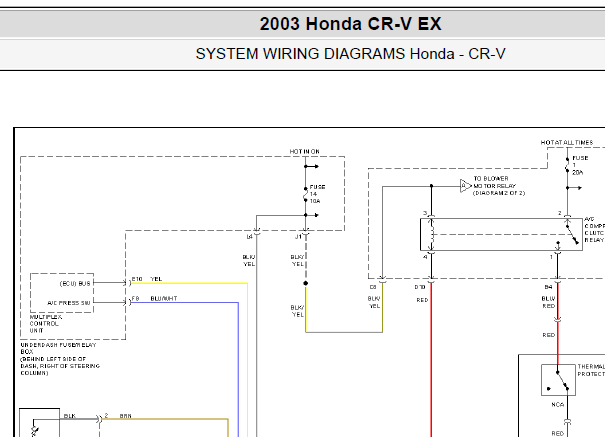Screen dimensions: 605x437
Task: Select the "BLK" label left of the BRN wire
Action: [69, 416]
